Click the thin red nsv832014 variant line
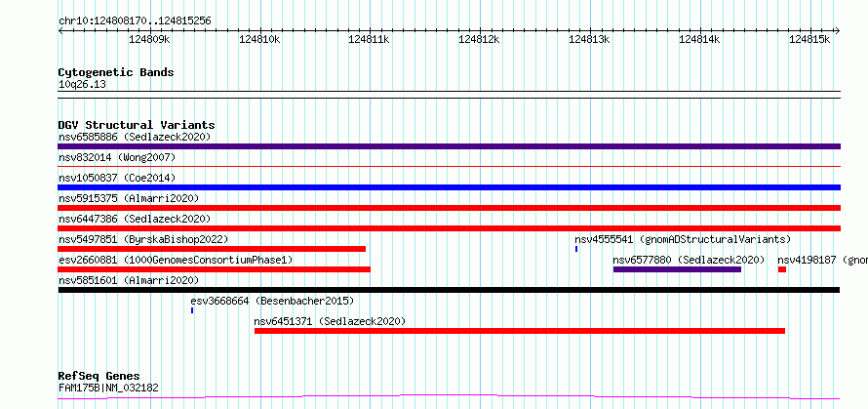The width and height of the screenshot is (868, 409). point(449,166)
